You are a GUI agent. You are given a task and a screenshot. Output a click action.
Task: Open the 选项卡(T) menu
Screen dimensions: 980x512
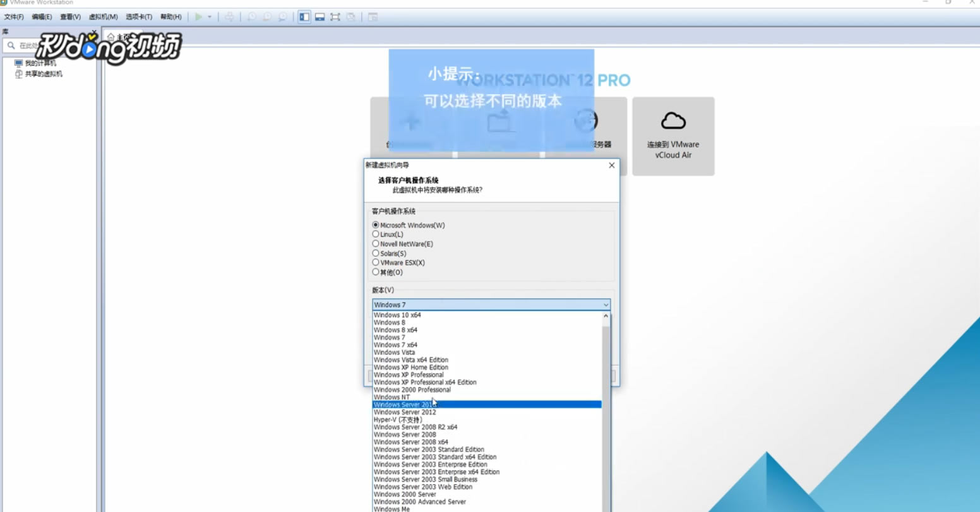[x=139, y=17]
